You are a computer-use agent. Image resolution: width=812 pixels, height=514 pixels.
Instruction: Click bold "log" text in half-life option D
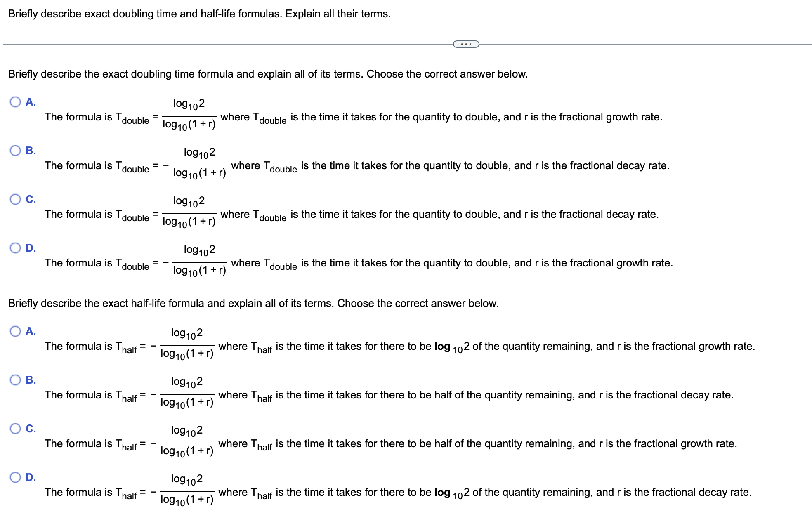tap(442, 493)
